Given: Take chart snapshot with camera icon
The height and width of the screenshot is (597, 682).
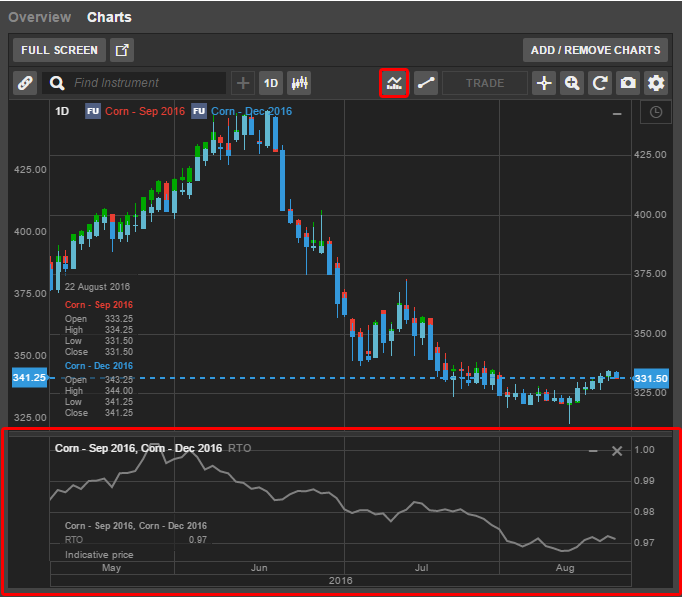Looking at the screenshot, I should [628, 83].
